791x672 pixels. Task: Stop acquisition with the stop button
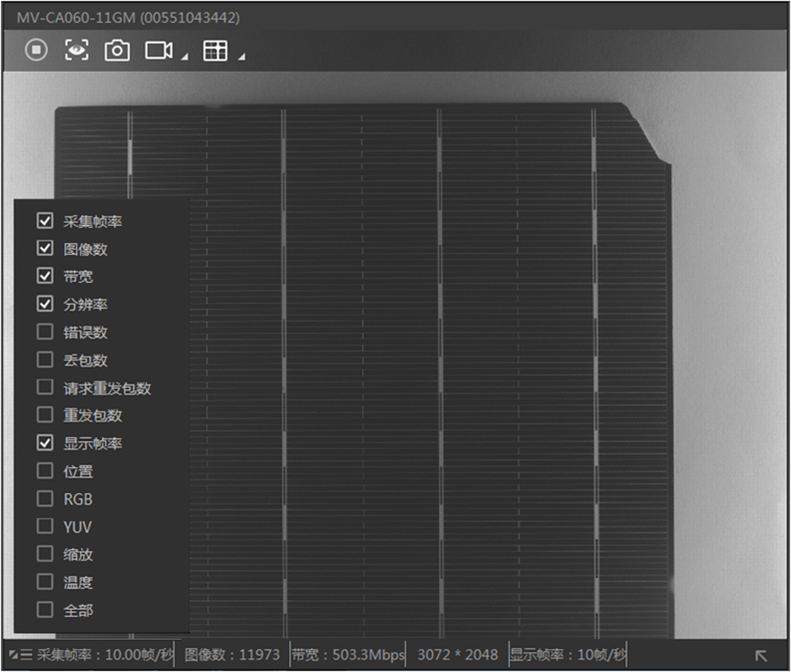(x=36, y=50)
